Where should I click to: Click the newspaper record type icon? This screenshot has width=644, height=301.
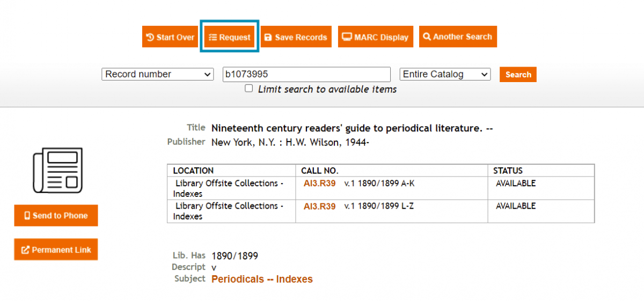(x=58, y=170)
